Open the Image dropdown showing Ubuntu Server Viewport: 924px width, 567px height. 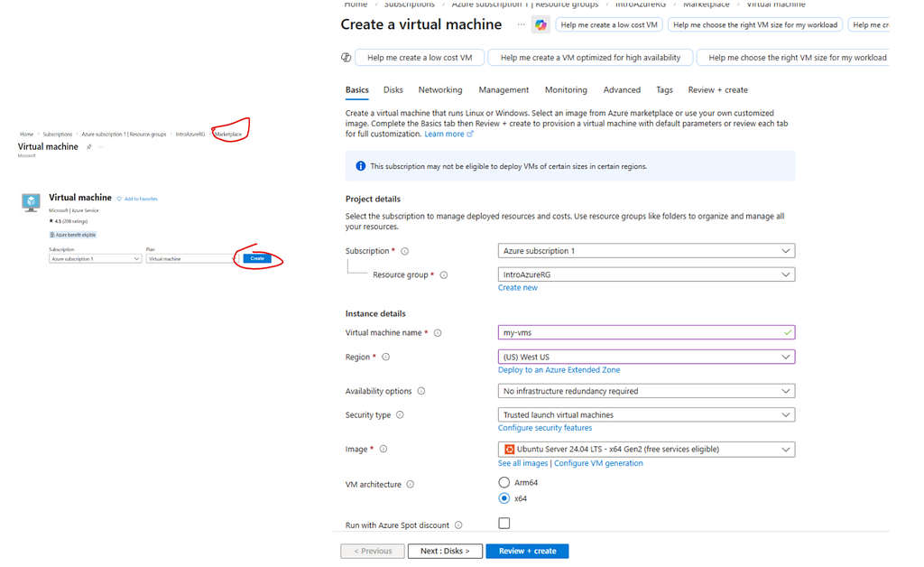pyautogui.click(x=646, y=449)
